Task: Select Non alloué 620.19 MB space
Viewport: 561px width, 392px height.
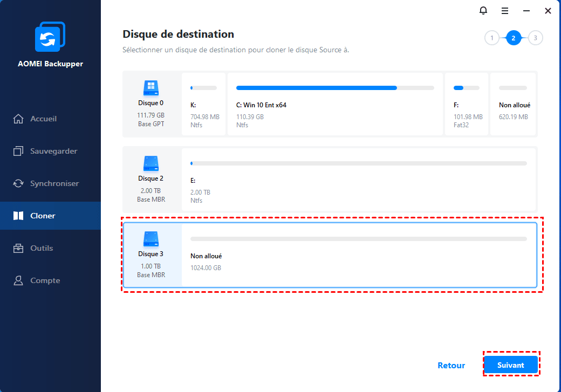Action: click(x=513, y=104)
